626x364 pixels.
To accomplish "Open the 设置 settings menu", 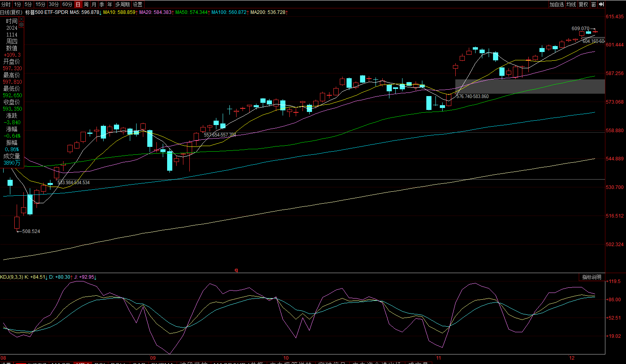I will [138, 4].
